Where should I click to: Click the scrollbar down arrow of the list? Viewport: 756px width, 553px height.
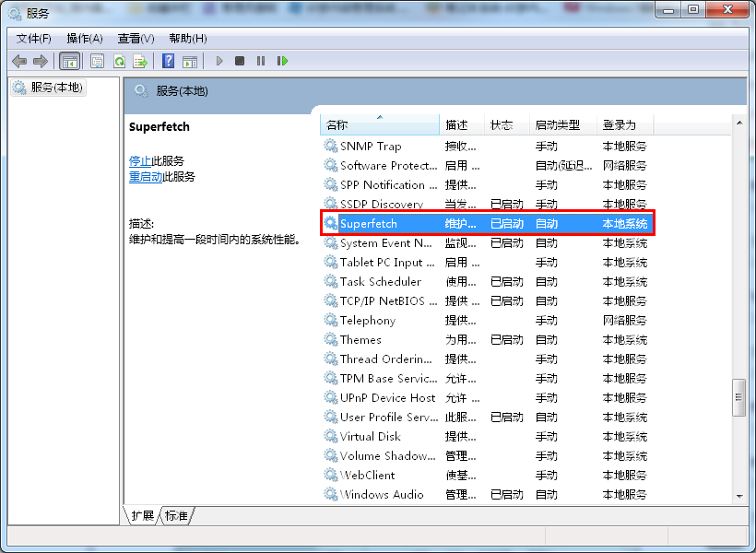click(739, 496)
